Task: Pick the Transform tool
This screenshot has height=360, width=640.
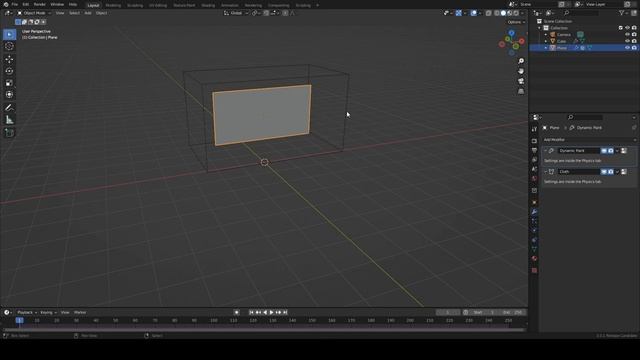Action: (9, 94)
